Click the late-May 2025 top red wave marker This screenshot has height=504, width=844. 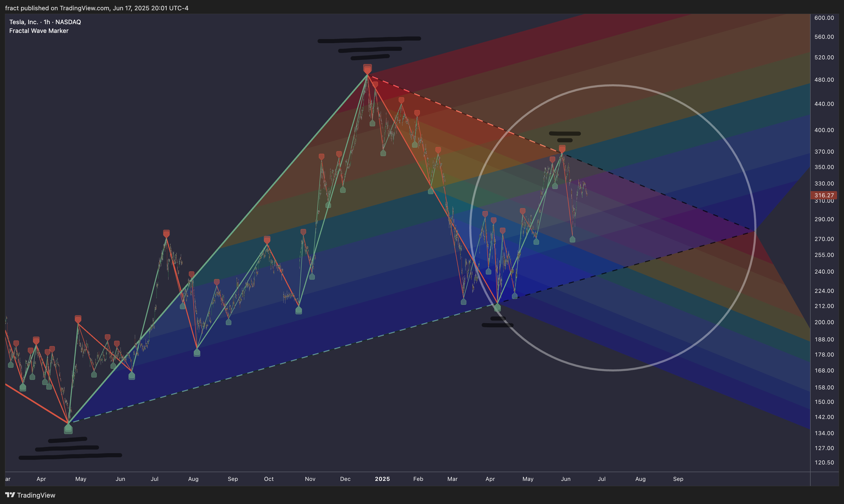[562, 149]
